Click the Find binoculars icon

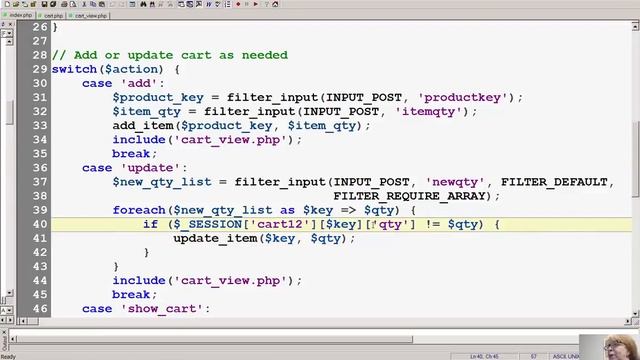pyautogui.click(x=143, y=4)
